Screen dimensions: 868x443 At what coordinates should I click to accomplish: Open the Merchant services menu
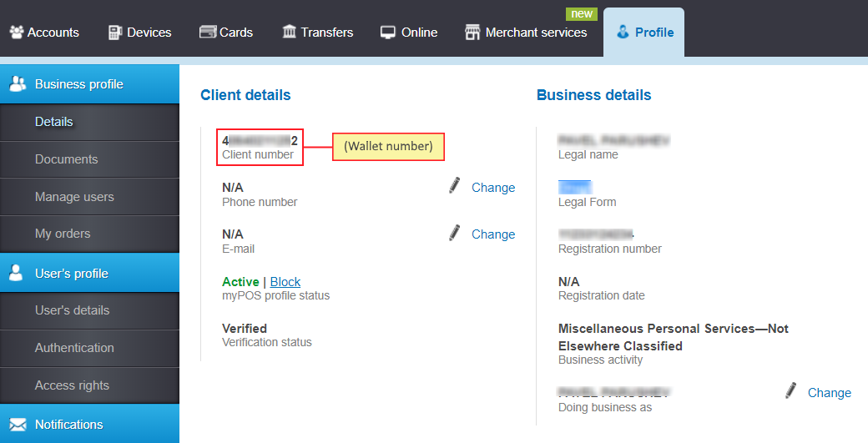coord(526,32)
